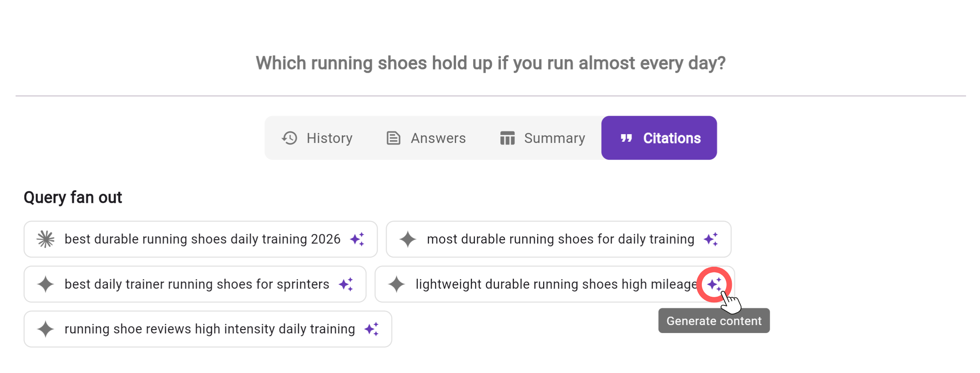
Task: Click the burst icon on the 2026 durable shoes chip
Action: (45, 239)
